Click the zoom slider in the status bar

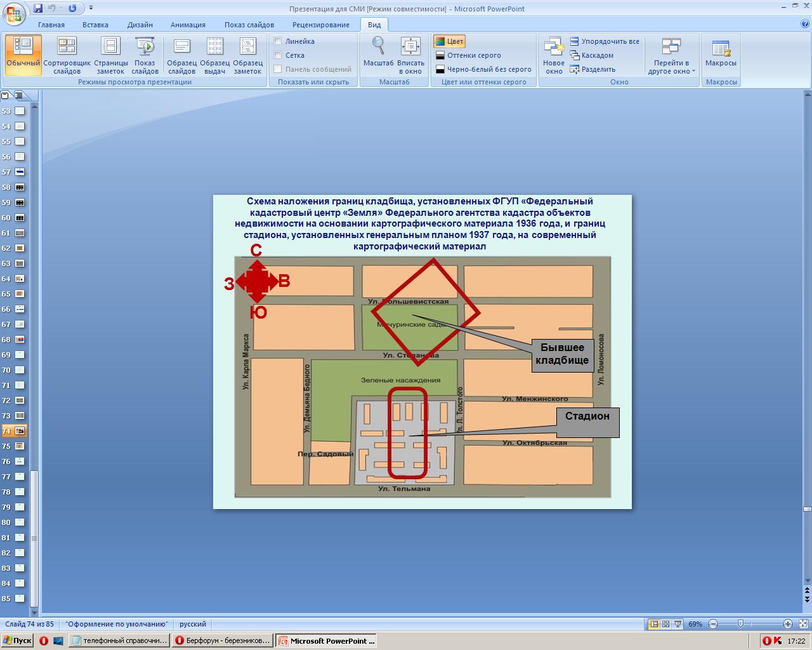740,624
